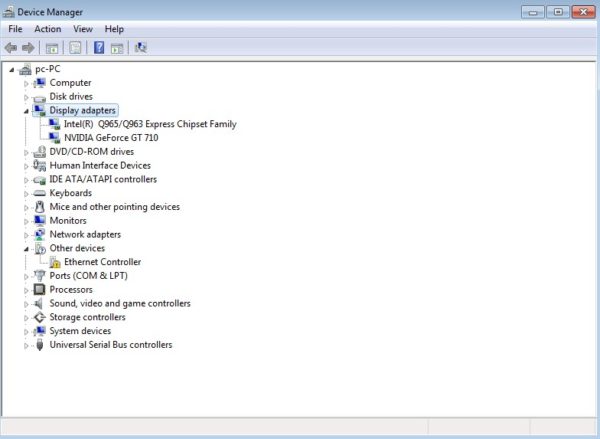Open the Action menu
600x439 pixels.
(47, 29)
